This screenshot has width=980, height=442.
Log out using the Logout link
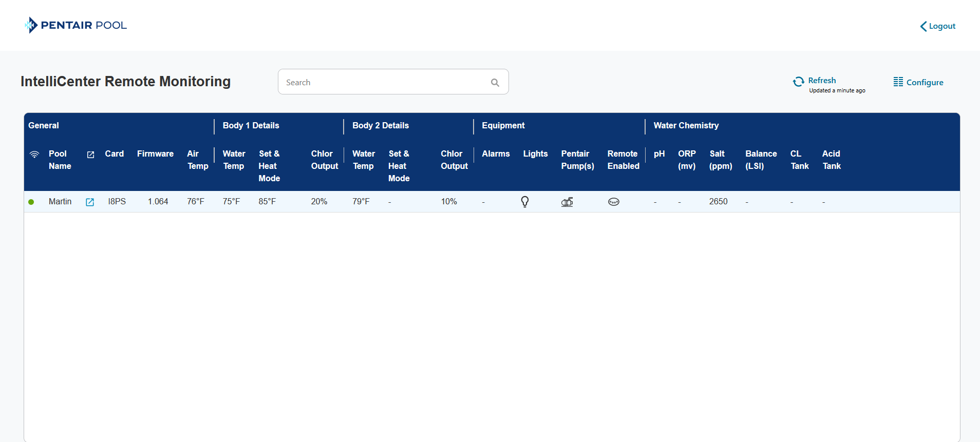pos(942,26)
